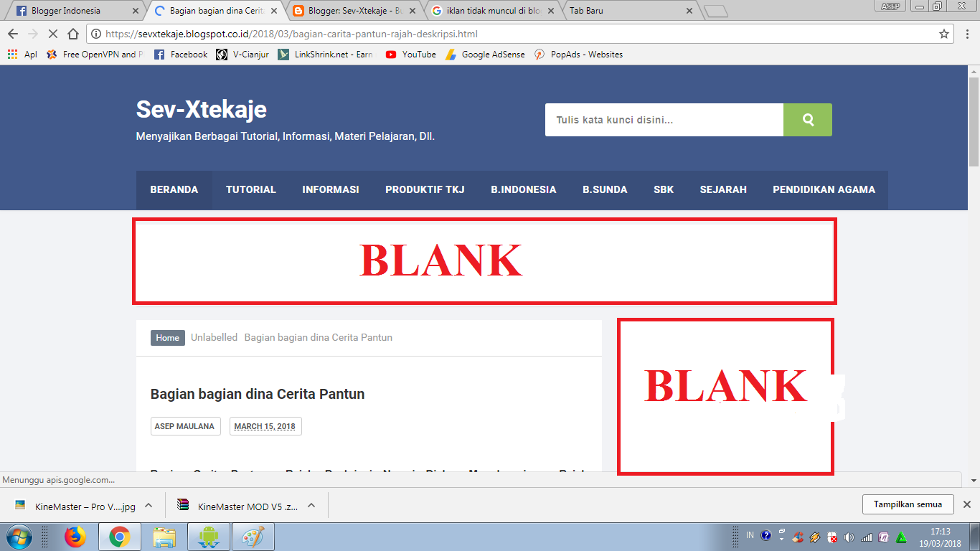Expand KineMaster Pro jpg download options

coord(149,505)
